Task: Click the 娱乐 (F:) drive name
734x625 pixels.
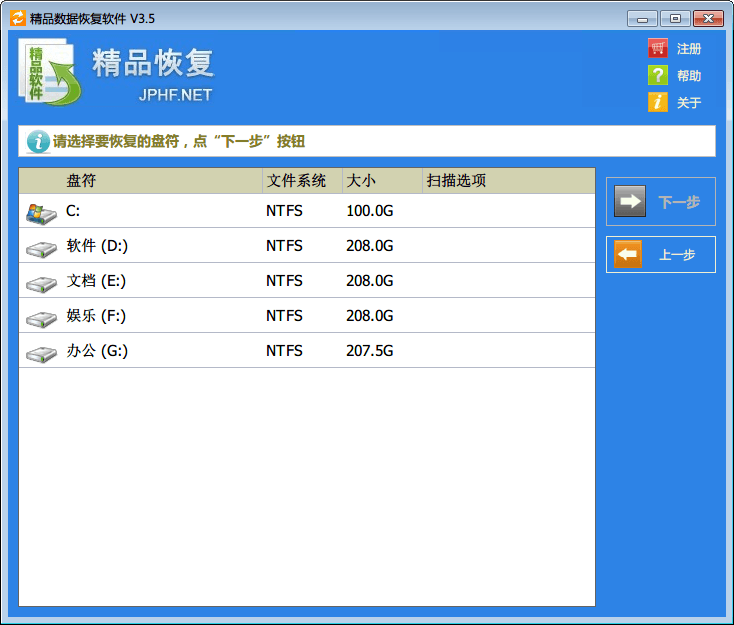Action: point(96,316)
